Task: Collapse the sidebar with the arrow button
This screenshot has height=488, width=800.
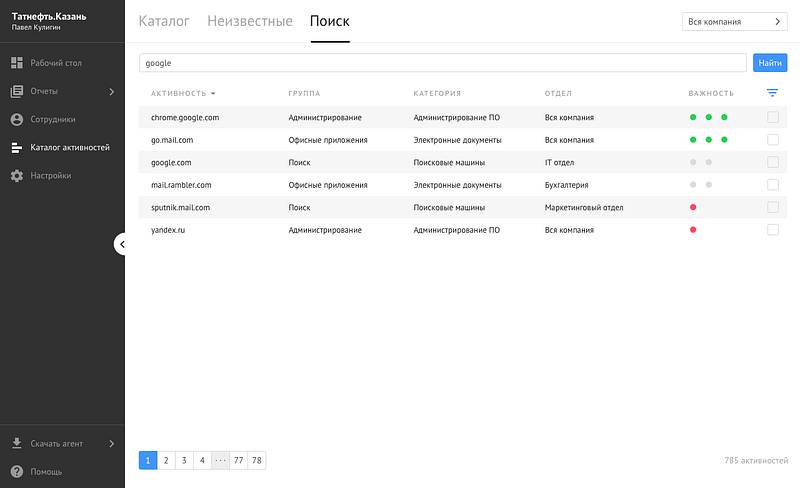Action: 121,244
